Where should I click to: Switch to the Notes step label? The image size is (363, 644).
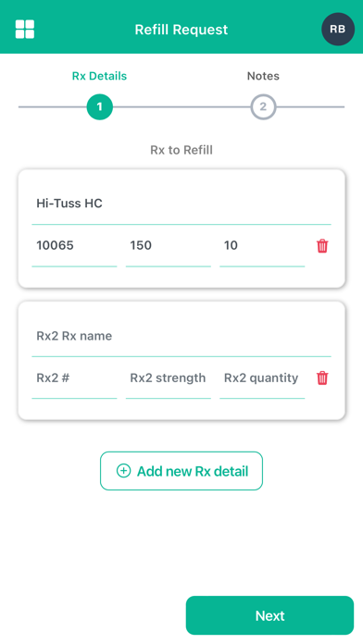[x=263, y=76]
